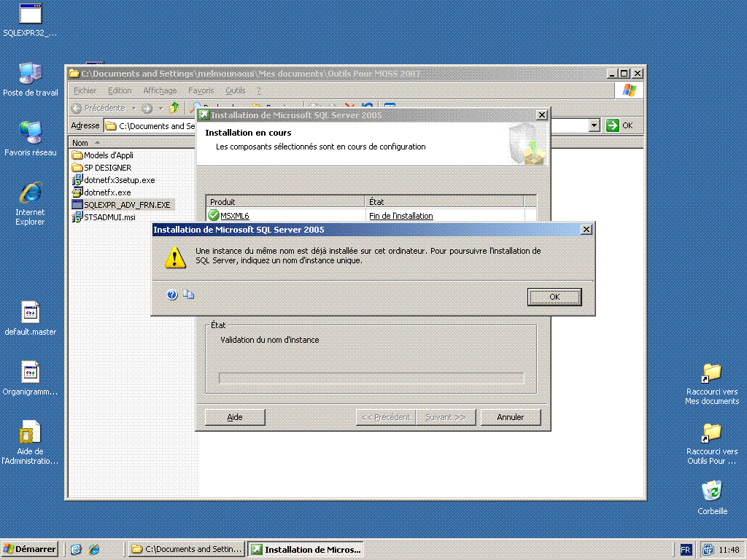Open the address bar dropdown
This screenshot has height=560, width=747.
[594, 125]
